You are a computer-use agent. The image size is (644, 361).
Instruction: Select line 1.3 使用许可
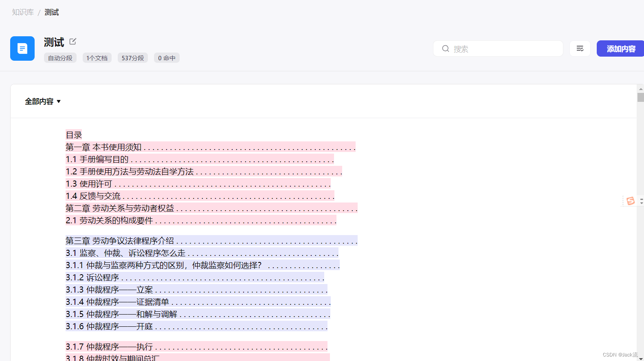point(198,184)
